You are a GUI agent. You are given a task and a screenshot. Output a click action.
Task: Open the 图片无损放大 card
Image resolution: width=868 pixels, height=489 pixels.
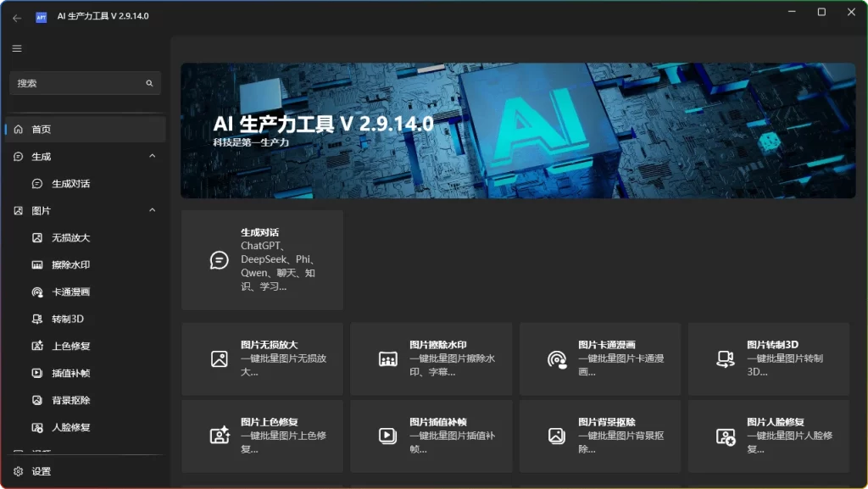pyautogui.click(x=263, y=359)
